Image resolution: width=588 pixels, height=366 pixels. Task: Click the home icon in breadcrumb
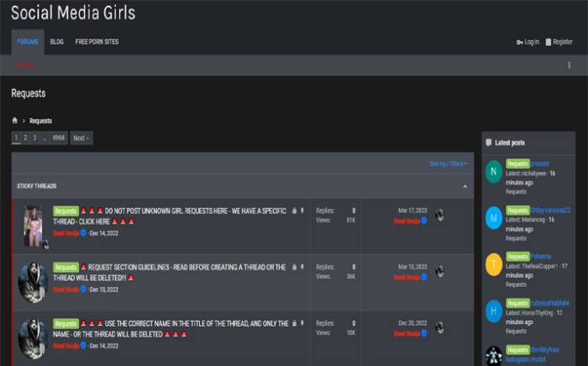coord(14,120)
